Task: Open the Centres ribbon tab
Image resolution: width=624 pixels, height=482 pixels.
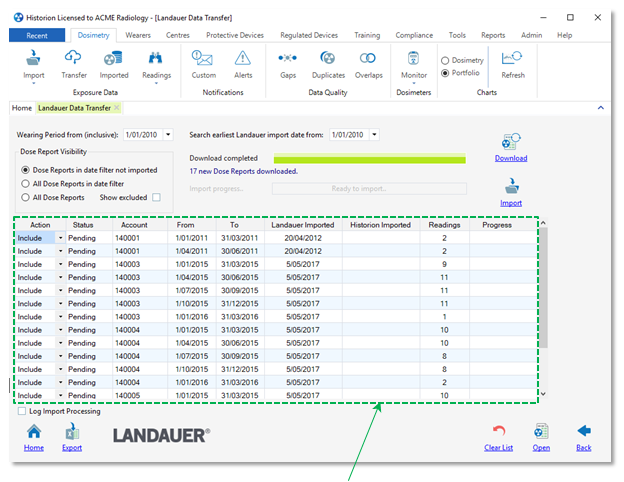Action: (177, 35)
